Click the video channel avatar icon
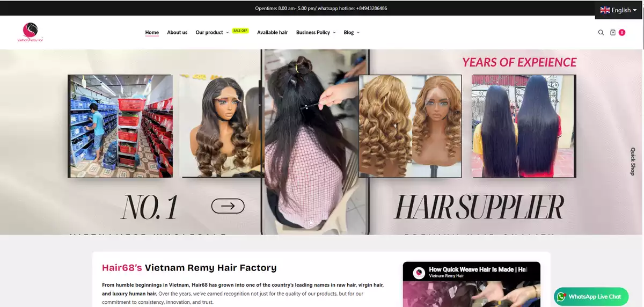The image size is (644, 307). [x=419, y=273]
